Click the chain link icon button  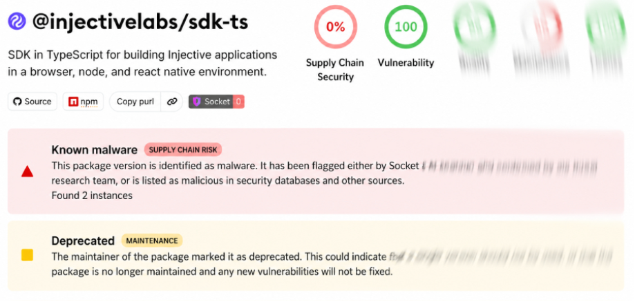click(x=172, y=102)
